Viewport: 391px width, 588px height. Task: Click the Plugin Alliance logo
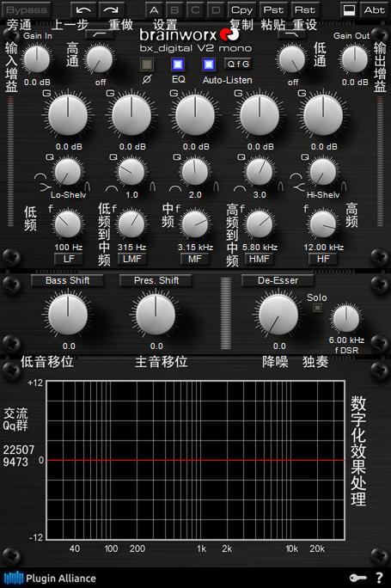[x=50, y=578]
